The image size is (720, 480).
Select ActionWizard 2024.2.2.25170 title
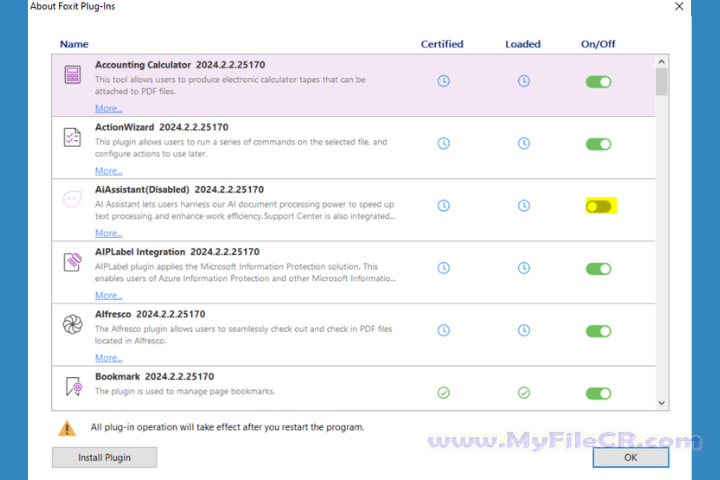[x=162, y=127]
